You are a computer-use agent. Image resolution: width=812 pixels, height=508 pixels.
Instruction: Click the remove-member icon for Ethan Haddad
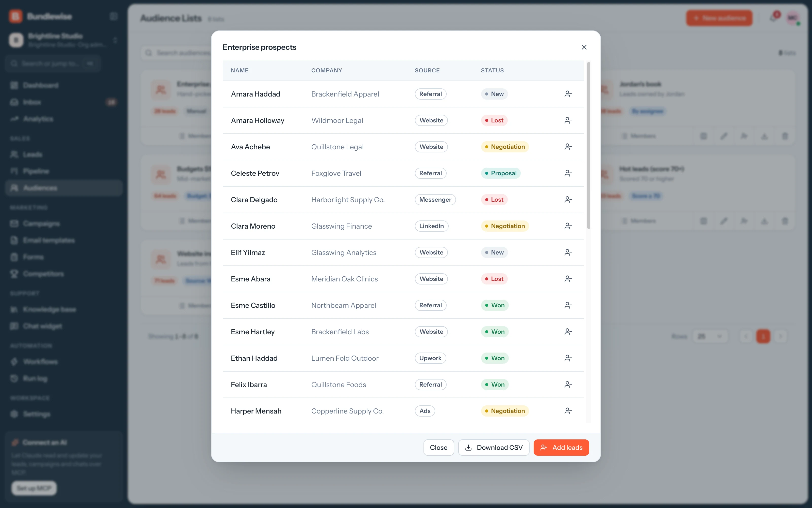click(x=568, y=358)
